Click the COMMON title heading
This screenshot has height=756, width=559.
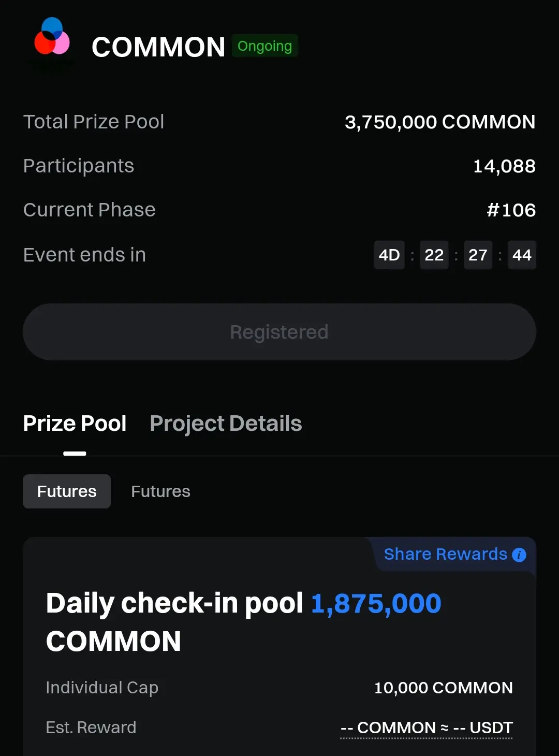(x=158, y=47)
